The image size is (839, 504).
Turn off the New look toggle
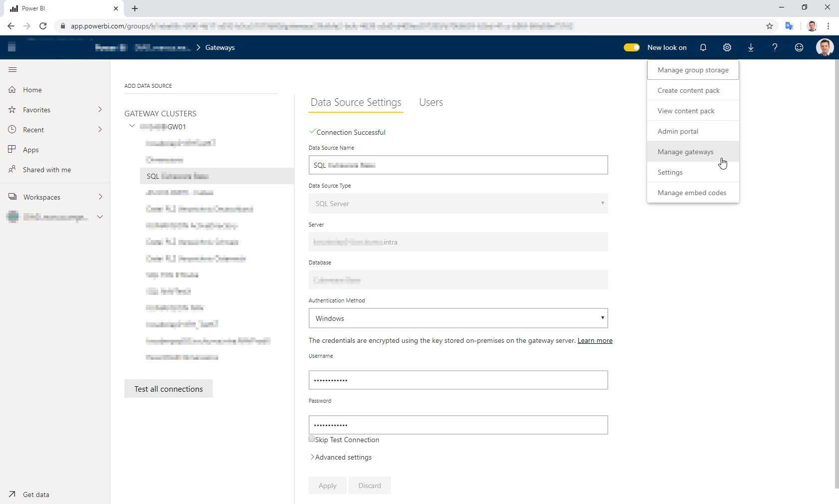[x=632, y=47]
